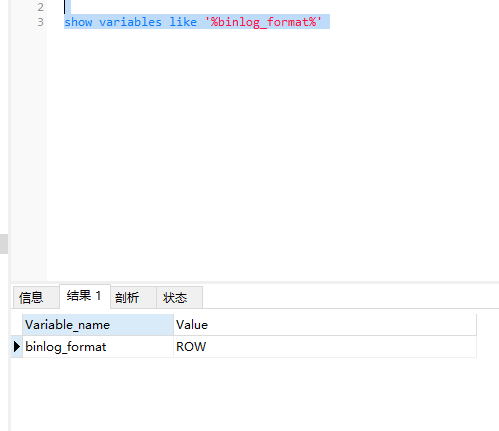This screenshot has width=499, height=431.
Task: Select the ROW value cell
Action: [x=325, y=347]
